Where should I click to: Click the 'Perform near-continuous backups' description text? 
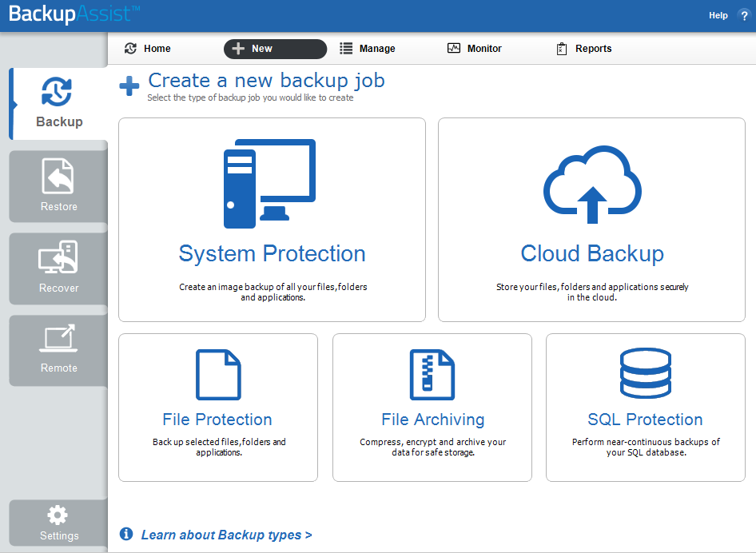click(x=646, y=447)
